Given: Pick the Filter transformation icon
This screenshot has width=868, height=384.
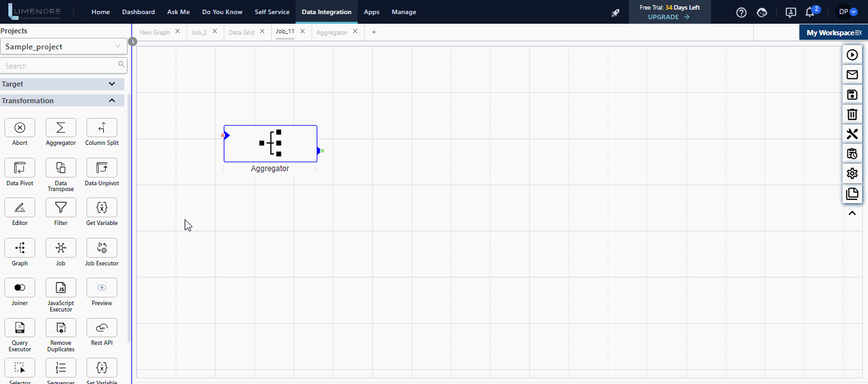Looking at the screenshot, I should click(x=61, y=207).
